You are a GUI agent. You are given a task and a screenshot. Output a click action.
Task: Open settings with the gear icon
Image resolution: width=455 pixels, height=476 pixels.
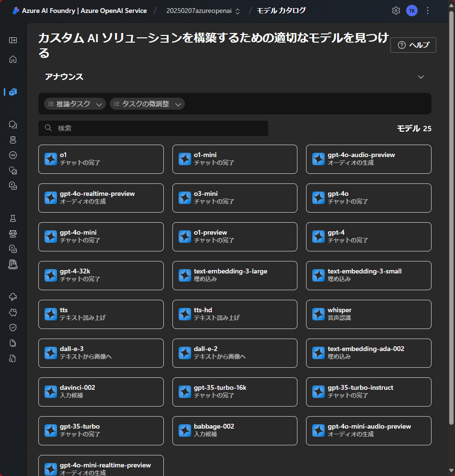(396, 10)
